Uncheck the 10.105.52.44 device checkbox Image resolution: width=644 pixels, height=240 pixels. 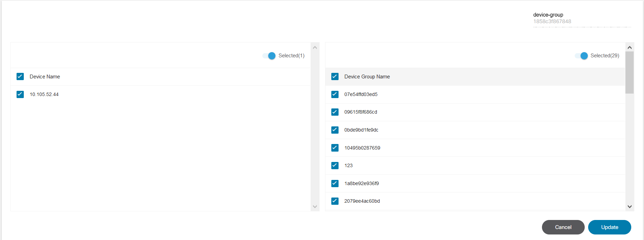pyautogui.click(x=20, y=94)
